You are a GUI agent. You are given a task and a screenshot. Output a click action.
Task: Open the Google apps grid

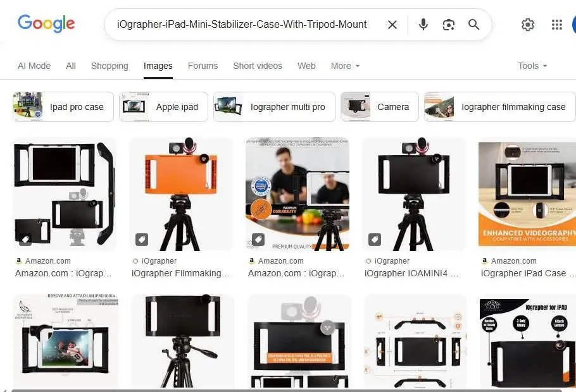(x=556, y=25)
